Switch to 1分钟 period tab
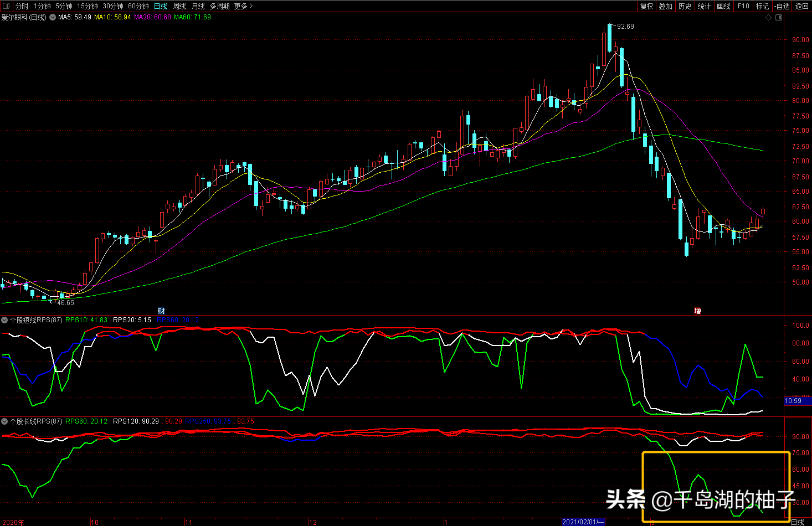The height and width of the screenshot is (526, 812). 42,6
